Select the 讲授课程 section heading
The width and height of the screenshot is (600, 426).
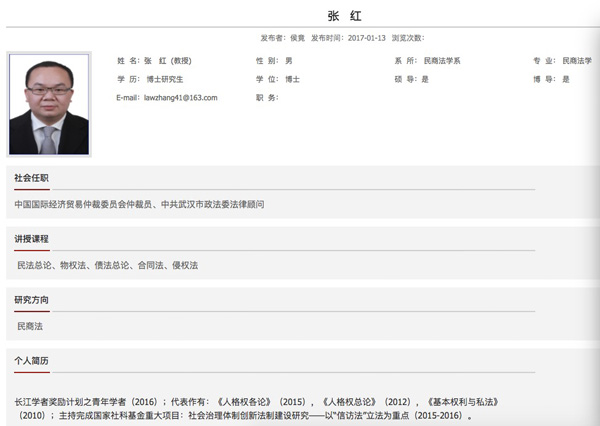(x=32, y=239)
